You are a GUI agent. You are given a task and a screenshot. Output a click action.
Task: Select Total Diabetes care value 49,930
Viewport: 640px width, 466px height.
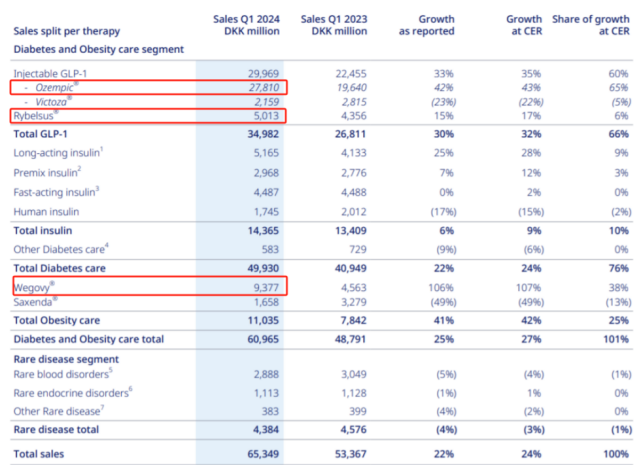(x=263, y=269)
